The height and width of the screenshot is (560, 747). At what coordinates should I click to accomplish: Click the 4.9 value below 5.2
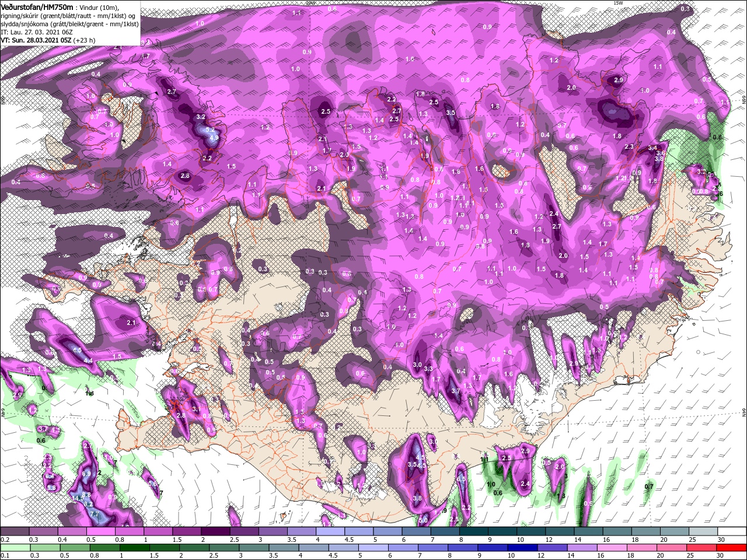(214, 138)
